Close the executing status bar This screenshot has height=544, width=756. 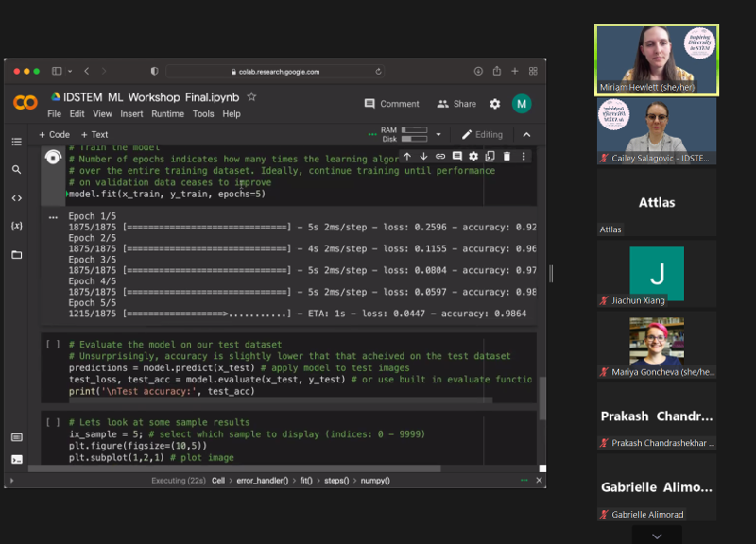click(539, 480)
